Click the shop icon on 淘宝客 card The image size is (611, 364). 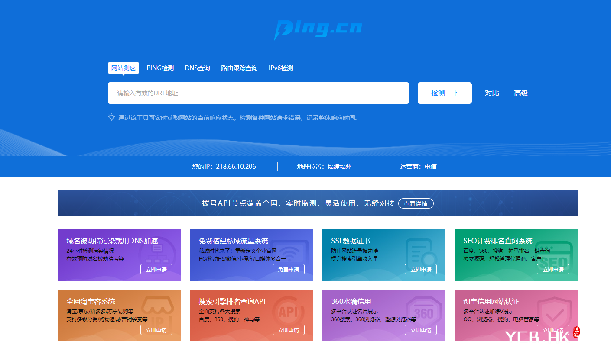[157, 311]
